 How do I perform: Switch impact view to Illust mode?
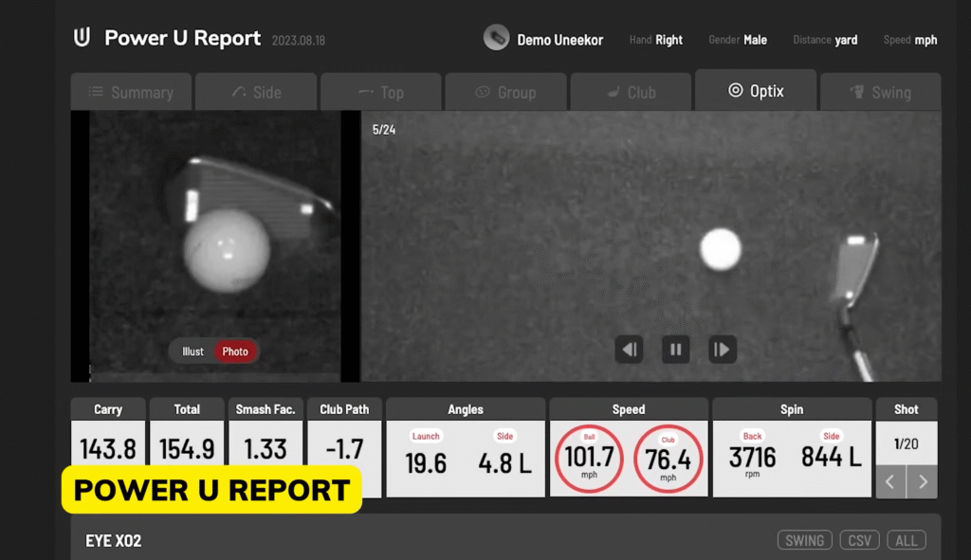pos(193,352)
